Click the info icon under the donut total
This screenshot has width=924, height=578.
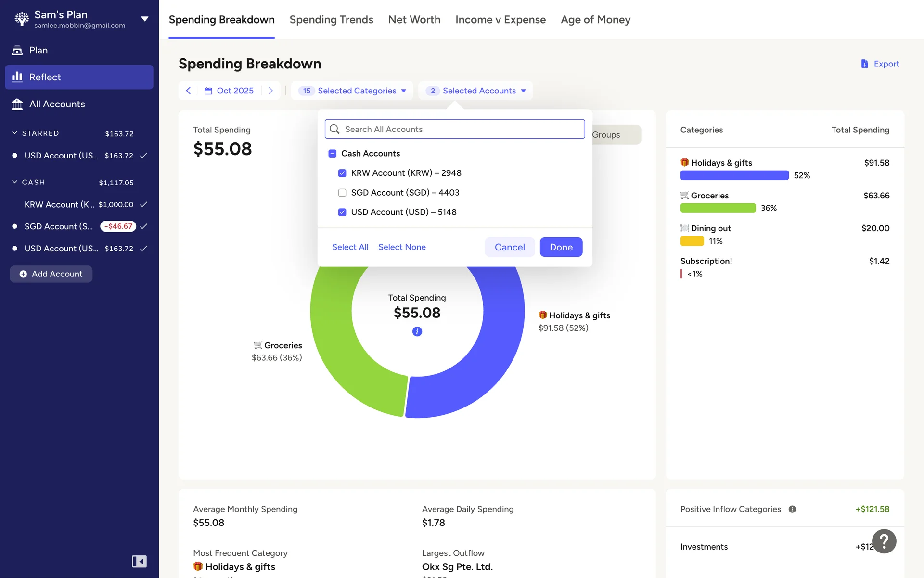tap(417, 331)
